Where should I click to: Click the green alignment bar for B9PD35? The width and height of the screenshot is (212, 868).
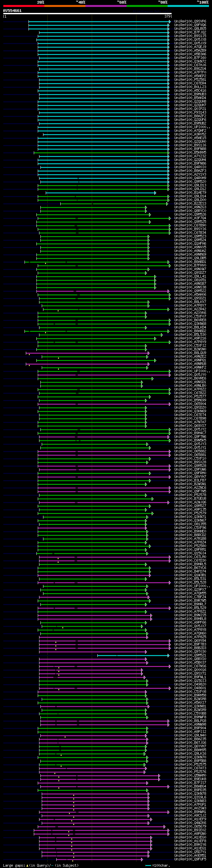(x=93, y=790)
